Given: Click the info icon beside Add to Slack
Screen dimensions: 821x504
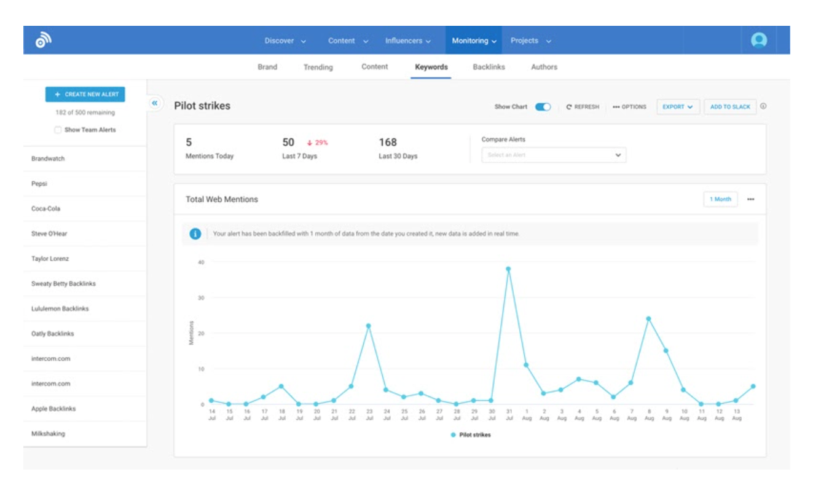Looking at the screenshot, I should click(763, 106).
